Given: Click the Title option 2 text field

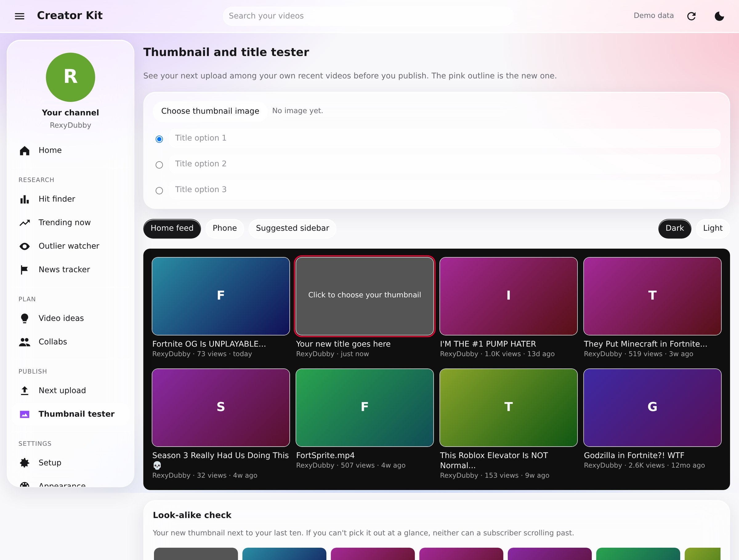Looking at the screenshot, I should [x=444, y=164].
